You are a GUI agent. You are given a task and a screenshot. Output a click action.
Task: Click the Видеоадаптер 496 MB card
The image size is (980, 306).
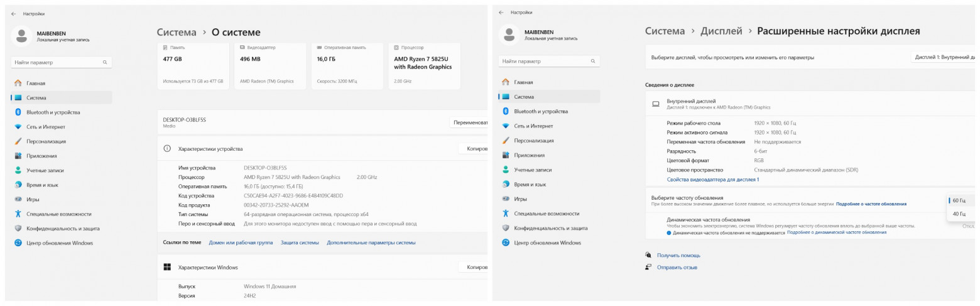pyautogui.click(x=271, y=67)
